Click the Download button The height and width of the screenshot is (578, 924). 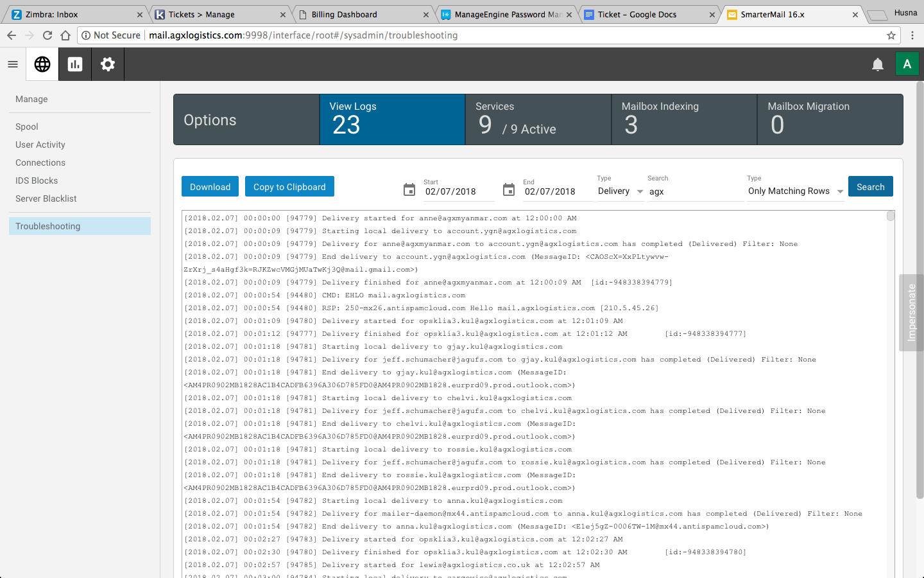click(x=210, y=187)
